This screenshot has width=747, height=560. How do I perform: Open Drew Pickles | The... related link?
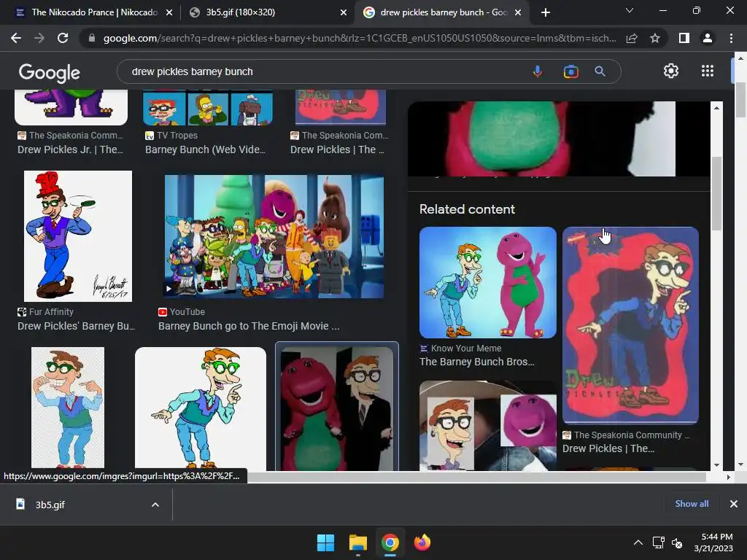point(608,448)
